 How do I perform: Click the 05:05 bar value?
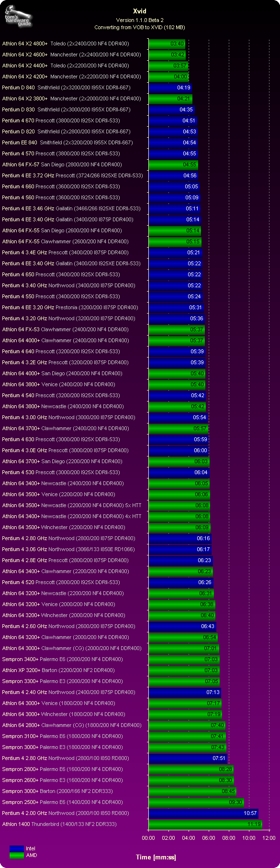[x=191, y=186]
